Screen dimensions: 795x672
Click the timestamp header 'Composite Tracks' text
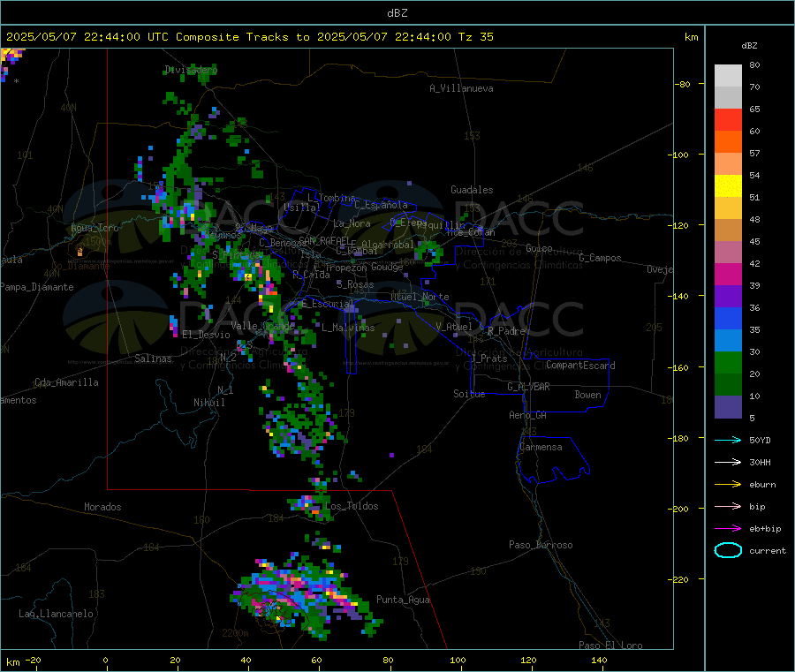click(231, 37)
